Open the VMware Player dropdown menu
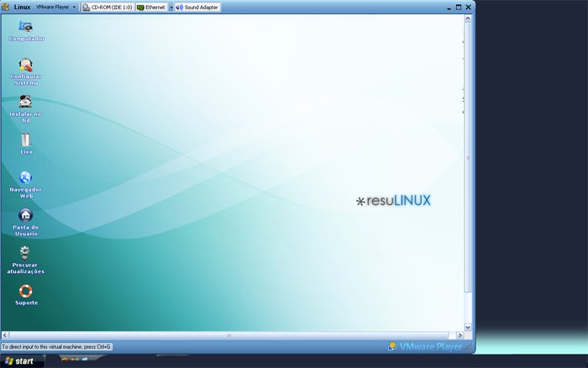The width and height of the screenshot is (588, 368). click(55, 7)
